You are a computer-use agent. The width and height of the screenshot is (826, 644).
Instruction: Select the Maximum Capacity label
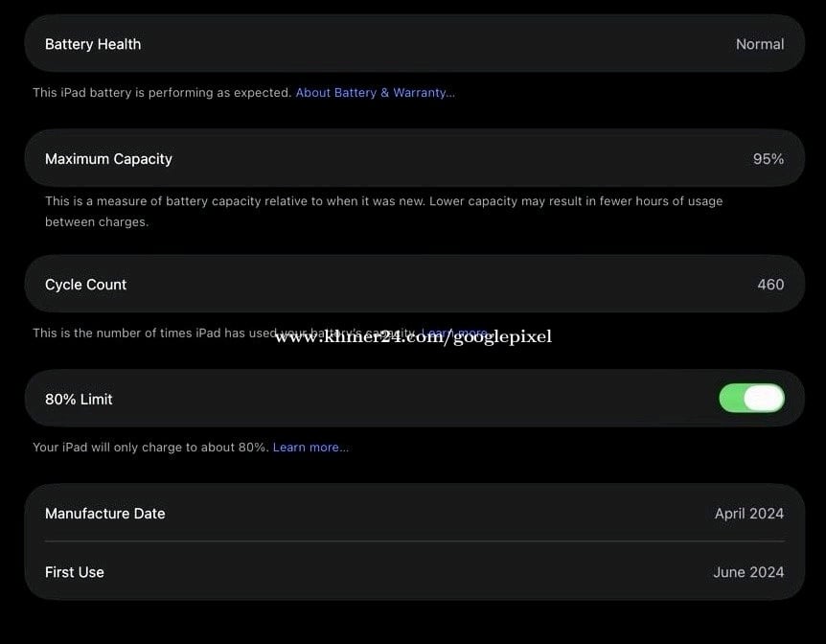point(108,159)
